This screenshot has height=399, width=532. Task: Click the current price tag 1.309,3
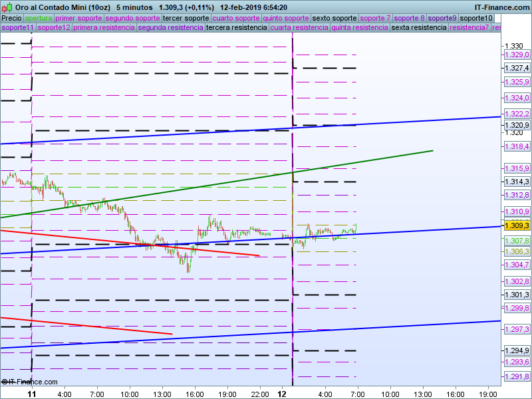click(517, 225)
